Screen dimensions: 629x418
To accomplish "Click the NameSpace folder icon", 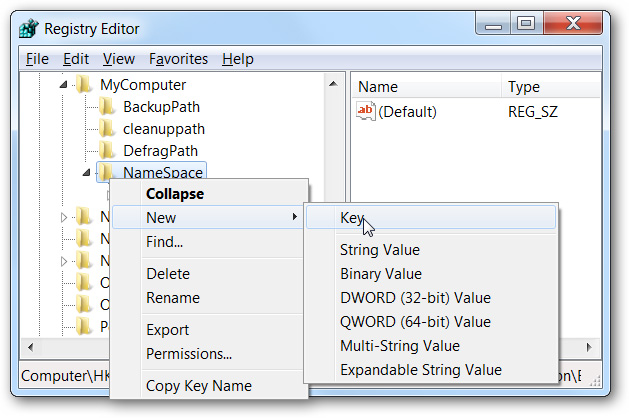I will click(x=107, y=173).
